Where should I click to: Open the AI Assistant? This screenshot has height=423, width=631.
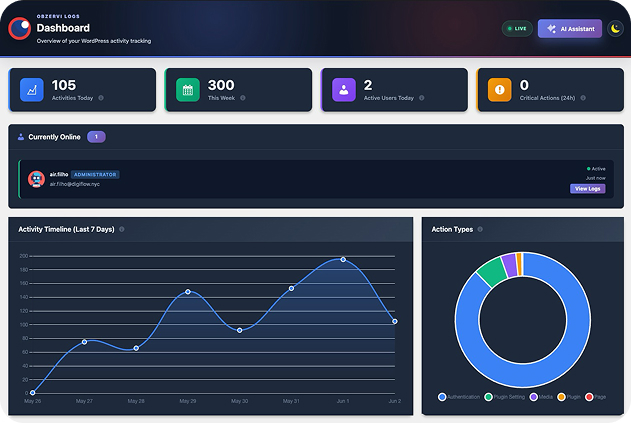click(x=570, y=29)
